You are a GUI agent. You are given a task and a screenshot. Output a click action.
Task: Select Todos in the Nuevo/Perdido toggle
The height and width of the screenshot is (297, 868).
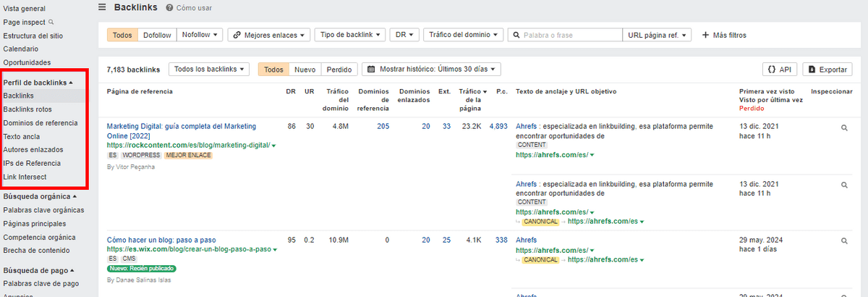273,69
